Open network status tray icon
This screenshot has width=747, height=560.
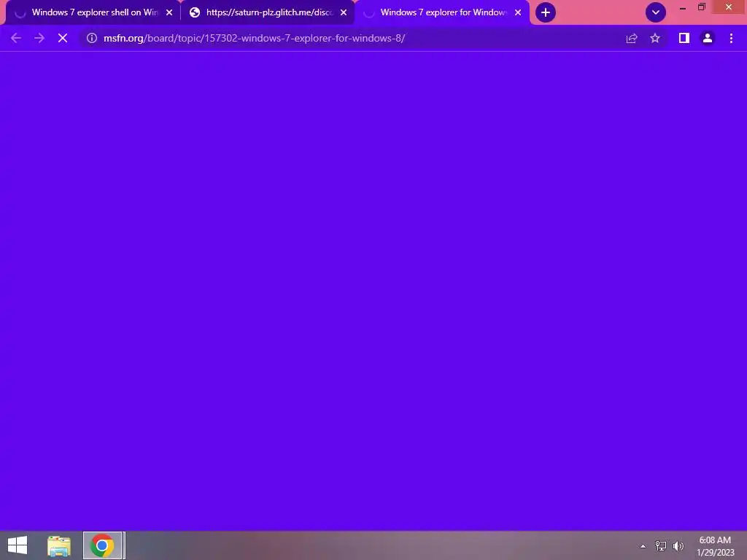[661, 545]
